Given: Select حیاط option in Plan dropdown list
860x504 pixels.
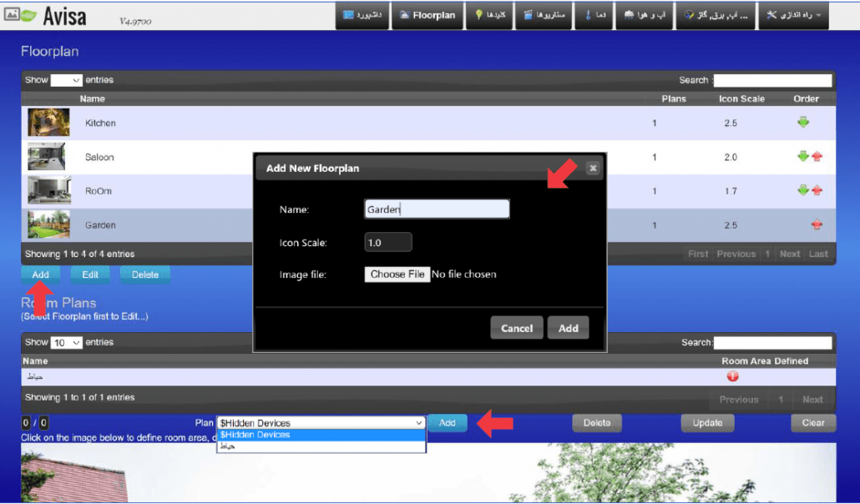Looking at the screenshot, I should pos(321,446).
